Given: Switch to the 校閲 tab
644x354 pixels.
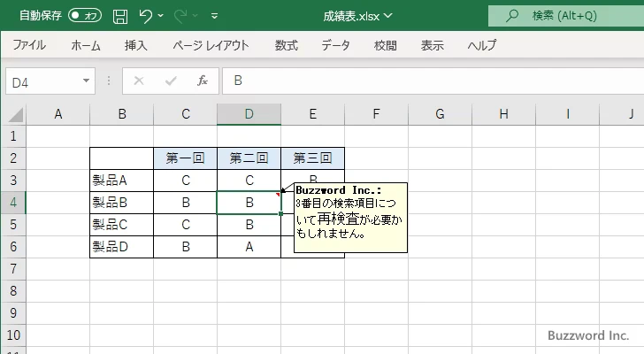Looking at the screenshot, I should click(386, 45).
